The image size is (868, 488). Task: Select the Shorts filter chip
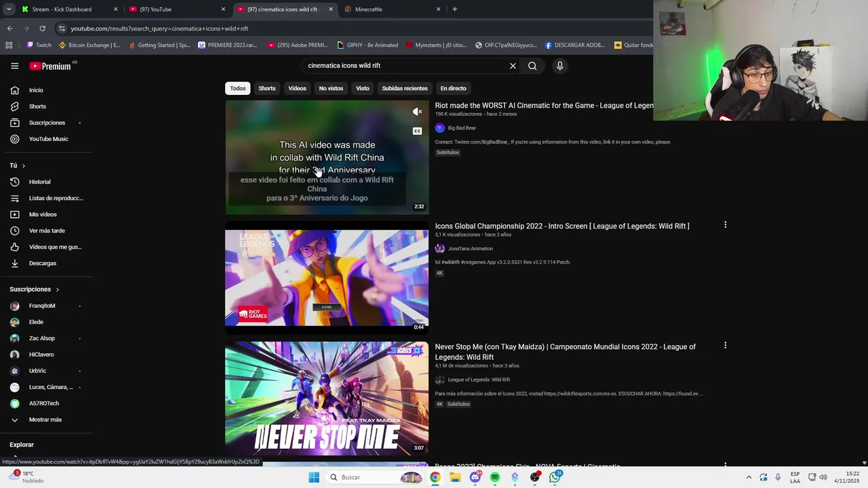click(x=267, y=88)
